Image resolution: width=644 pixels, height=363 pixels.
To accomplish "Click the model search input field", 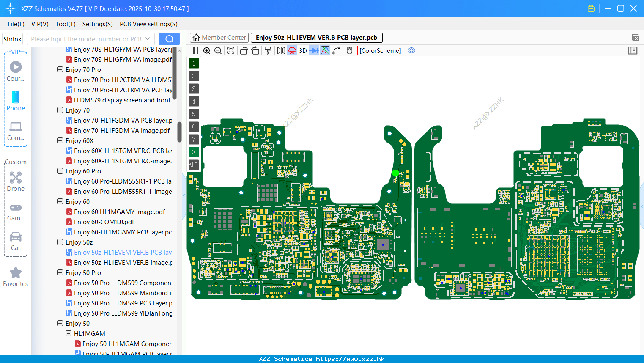I will click(86, 39).
